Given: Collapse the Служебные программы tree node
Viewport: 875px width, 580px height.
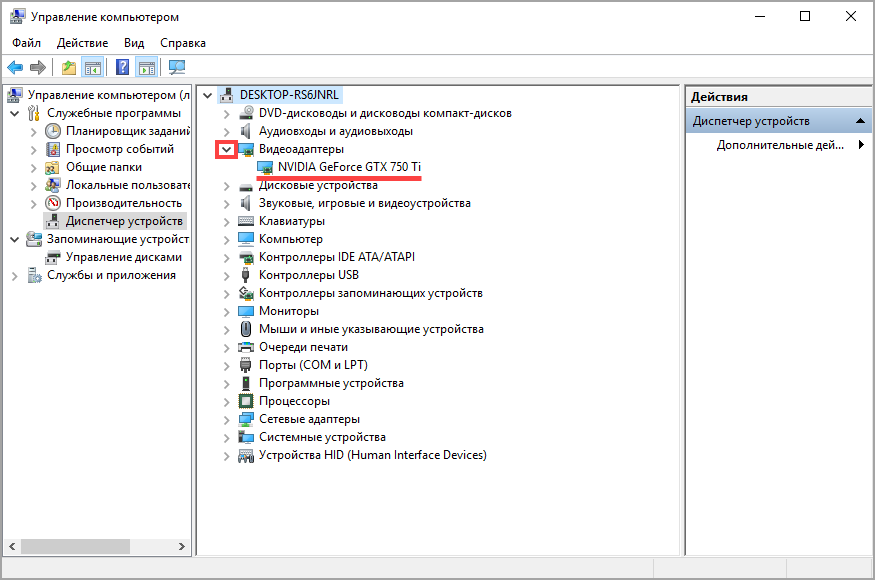Looking at the screenshot, I should pos(14,113).
